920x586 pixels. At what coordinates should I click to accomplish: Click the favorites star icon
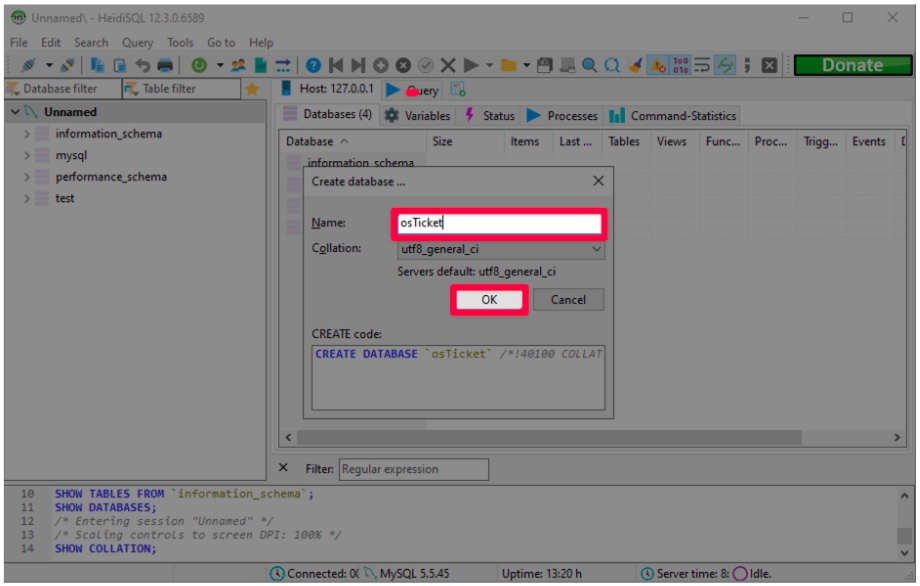coord(252,89)
